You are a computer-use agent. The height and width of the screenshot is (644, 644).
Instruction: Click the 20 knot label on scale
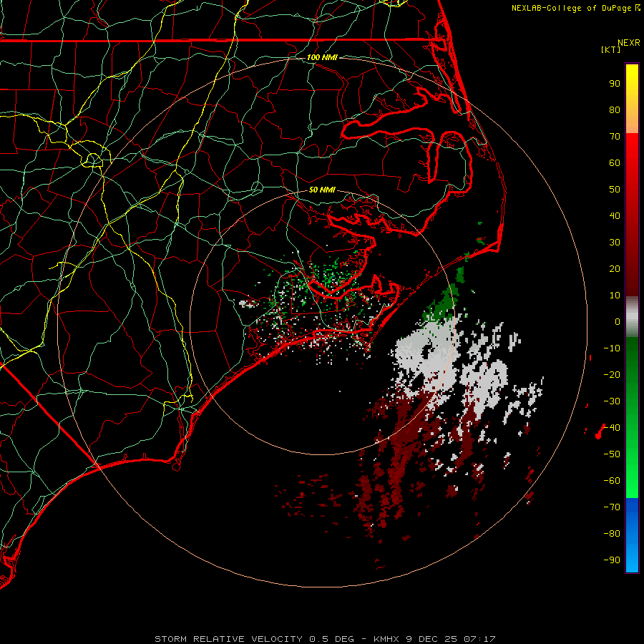615,268
